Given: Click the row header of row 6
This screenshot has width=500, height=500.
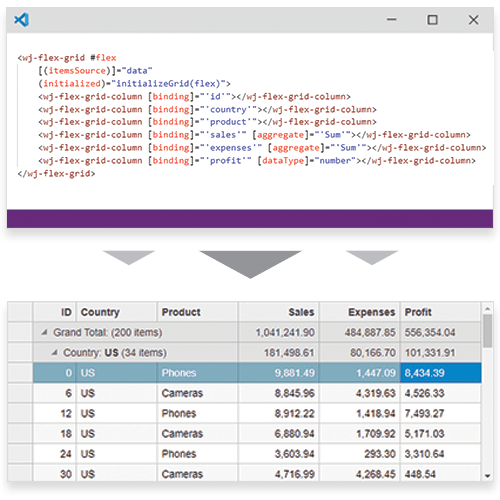Looking at the screenshot, I should 20,393.
